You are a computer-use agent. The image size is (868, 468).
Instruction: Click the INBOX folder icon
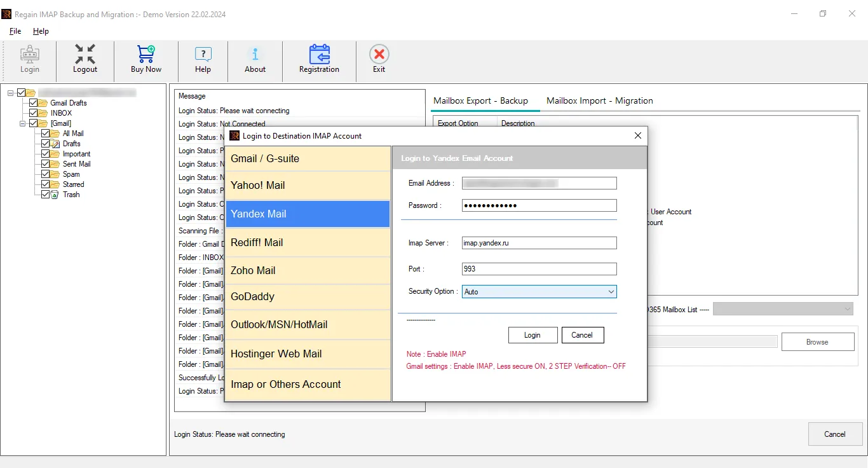tap(43, 113)
